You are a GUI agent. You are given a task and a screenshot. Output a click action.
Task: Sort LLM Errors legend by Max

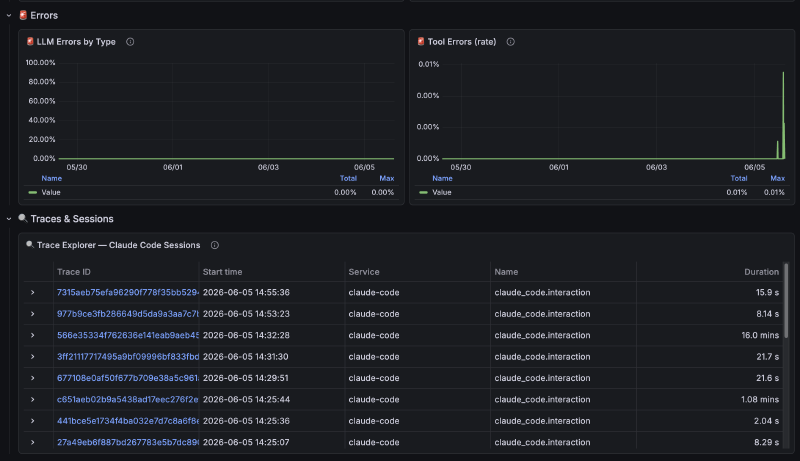pyautogui.click(x=387, y=178)
